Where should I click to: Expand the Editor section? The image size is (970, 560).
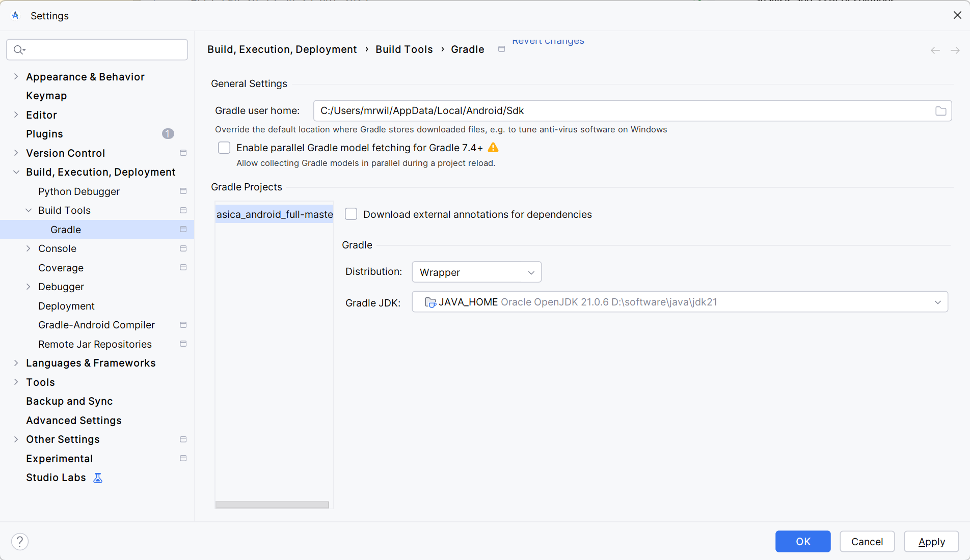16,115
